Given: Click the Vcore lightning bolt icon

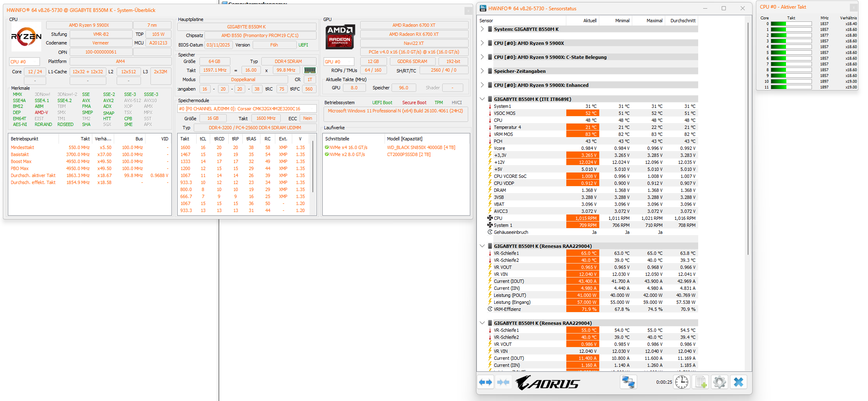Looking at the screenshot, I should (490, 148).
